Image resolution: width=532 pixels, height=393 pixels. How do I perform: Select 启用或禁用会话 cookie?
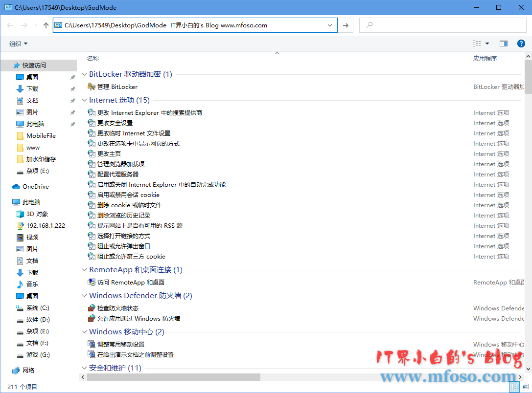[128, 195]
